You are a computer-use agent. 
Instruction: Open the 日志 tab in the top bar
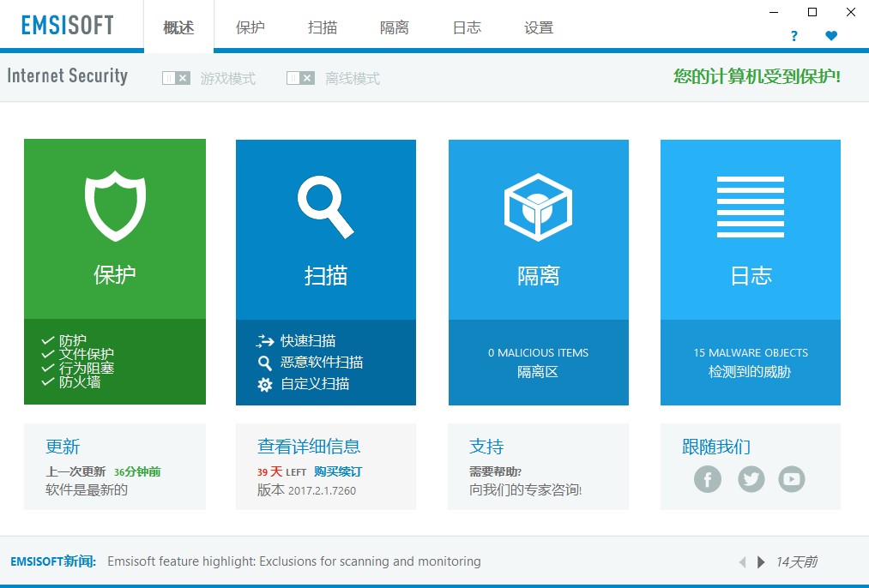tap(467, 27)
